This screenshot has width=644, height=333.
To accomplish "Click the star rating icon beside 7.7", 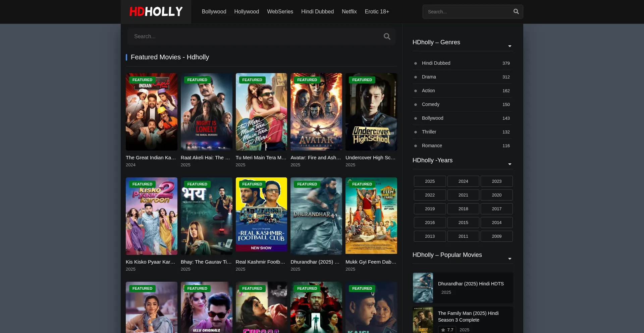I will [443, 330].
